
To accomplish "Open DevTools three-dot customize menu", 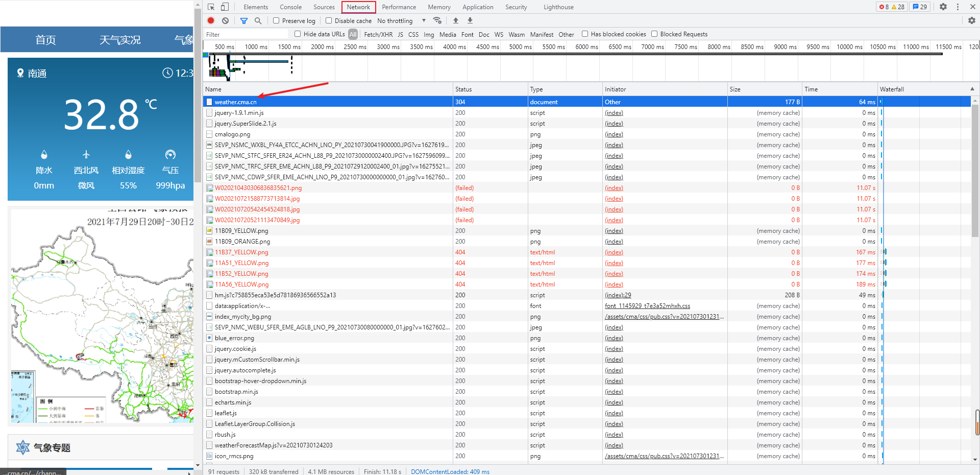I will (x=958, y=7).
